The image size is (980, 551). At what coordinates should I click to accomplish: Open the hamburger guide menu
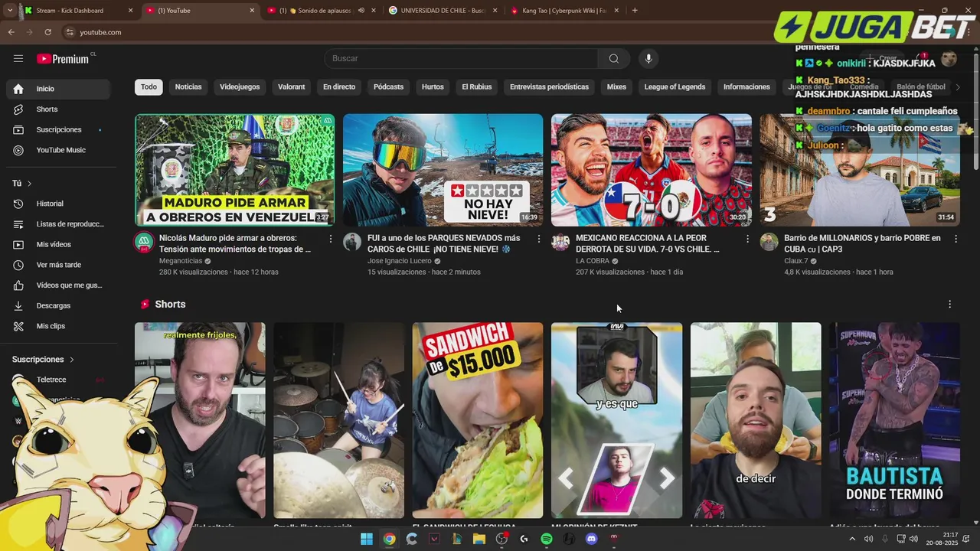(18, 58)
